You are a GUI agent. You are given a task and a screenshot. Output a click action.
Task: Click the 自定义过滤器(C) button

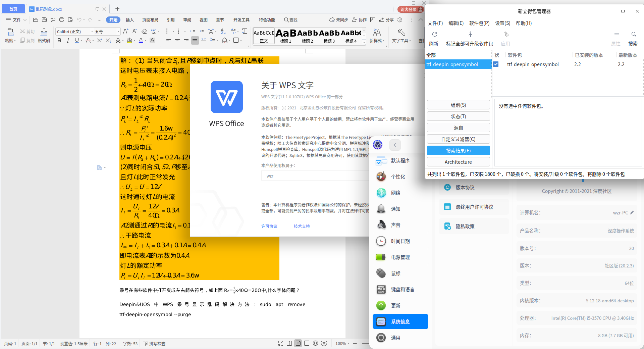[x=458, y=139]
